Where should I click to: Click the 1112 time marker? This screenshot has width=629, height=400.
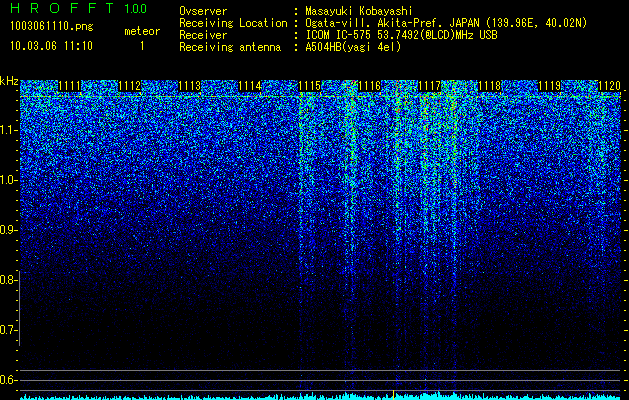[x=130, y=86]
